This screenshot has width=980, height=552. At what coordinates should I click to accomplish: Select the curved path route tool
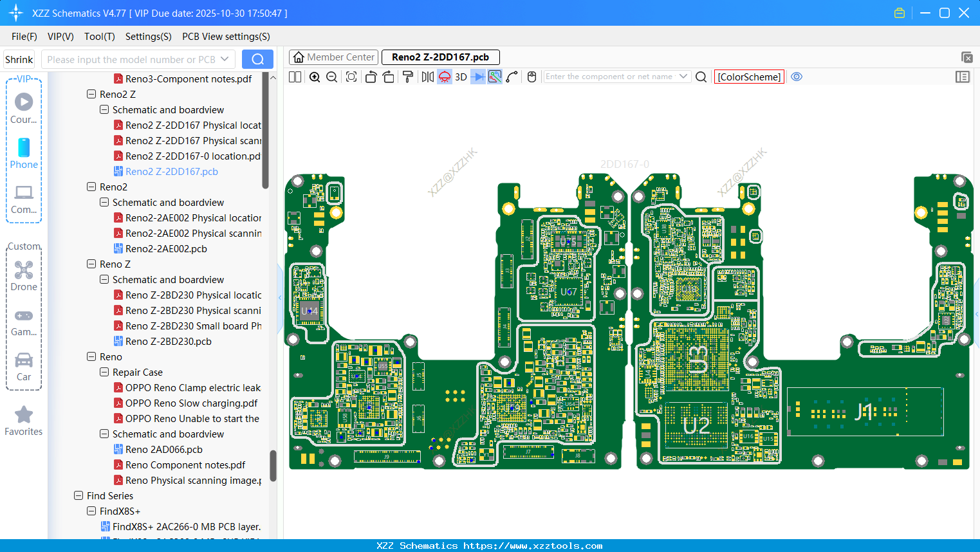(512, 77)
